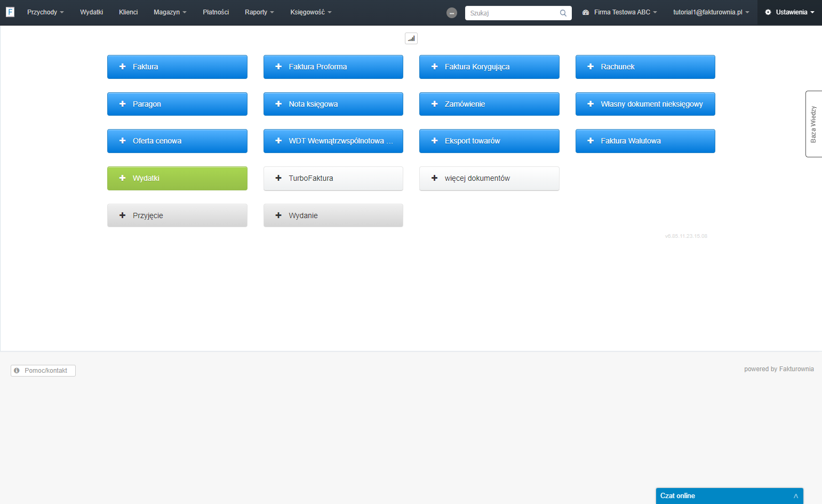Expand the Księgowość menu

coord(311,12)
